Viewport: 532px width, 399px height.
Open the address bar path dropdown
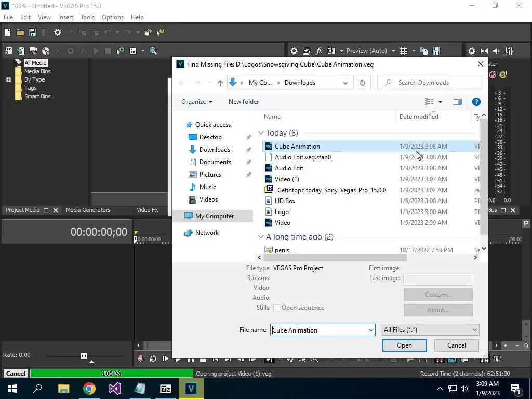(345, 83)
